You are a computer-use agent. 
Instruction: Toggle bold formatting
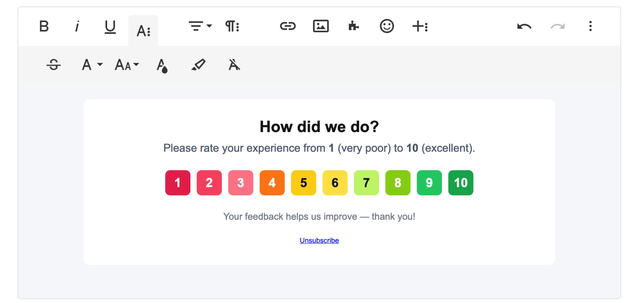44,26
